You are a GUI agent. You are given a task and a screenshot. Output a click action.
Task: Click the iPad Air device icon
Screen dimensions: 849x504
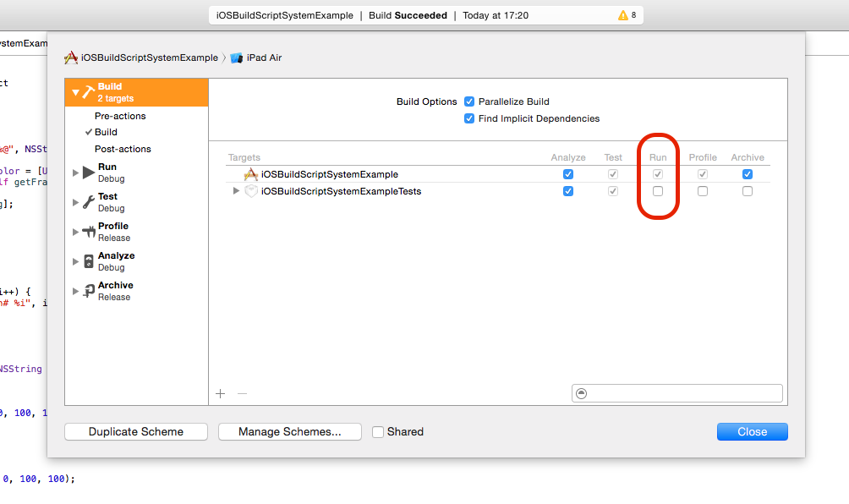click(236, 58)
